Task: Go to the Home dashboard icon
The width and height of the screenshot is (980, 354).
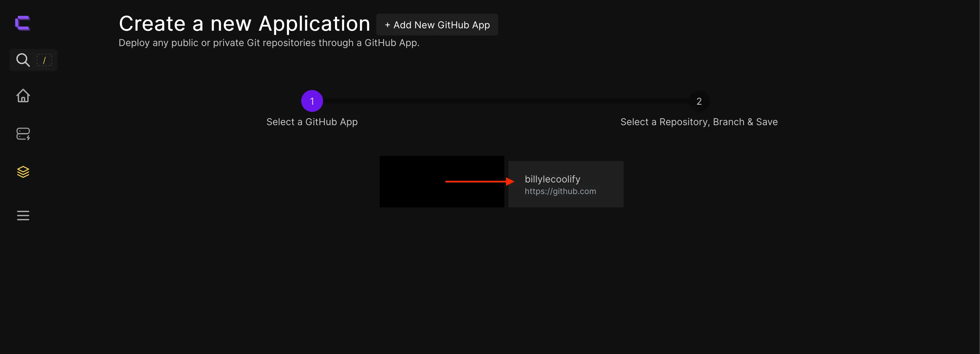Action: [x=23, y=95]
